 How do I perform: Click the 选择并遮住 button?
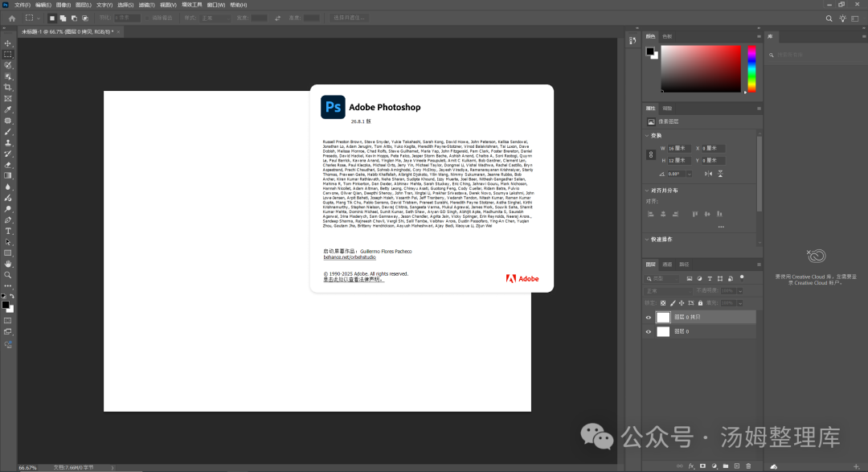(x=349, y=18)
